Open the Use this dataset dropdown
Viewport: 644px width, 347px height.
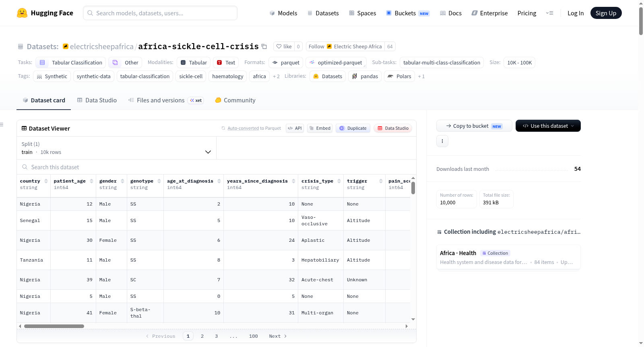[x=548, y=126]
